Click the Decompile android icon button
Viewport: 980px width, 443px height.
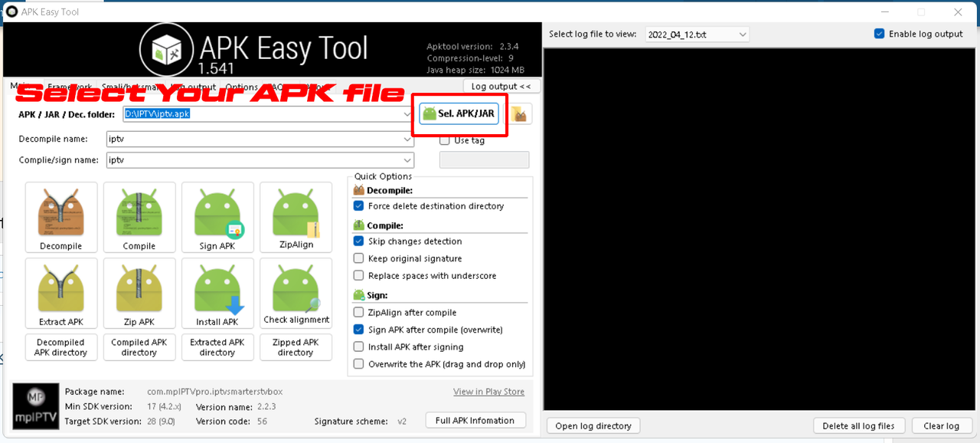(x=61, y=217)
